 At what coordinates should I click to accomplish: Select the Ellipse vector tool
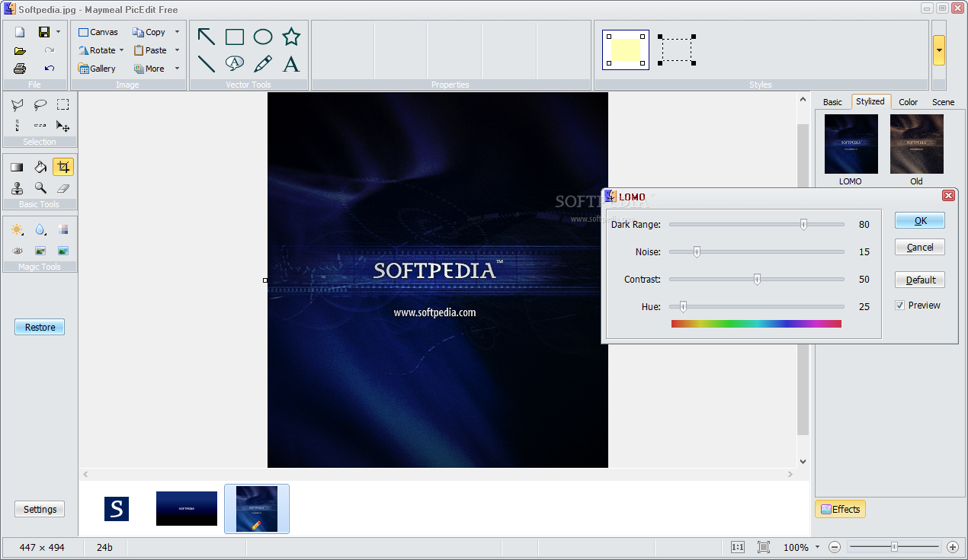(x=263, y=37)
